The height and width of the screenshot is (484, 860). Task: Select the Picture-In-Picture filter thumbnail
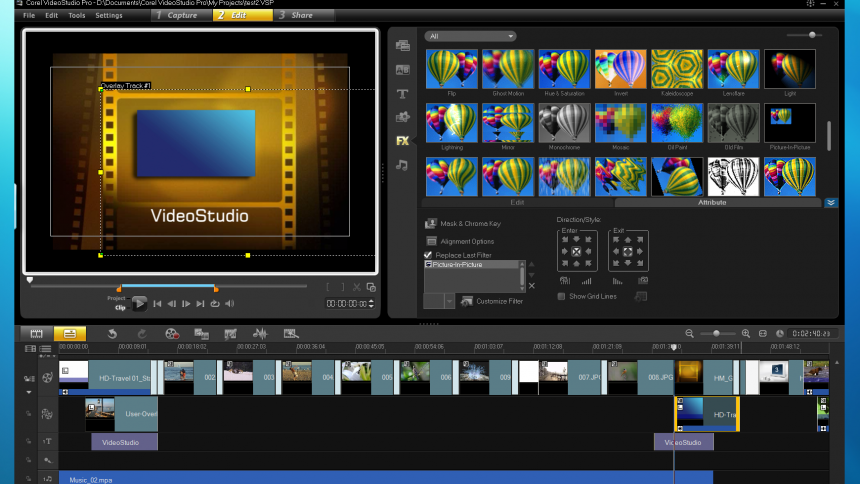pyautogui.click(x=790, y=122)
